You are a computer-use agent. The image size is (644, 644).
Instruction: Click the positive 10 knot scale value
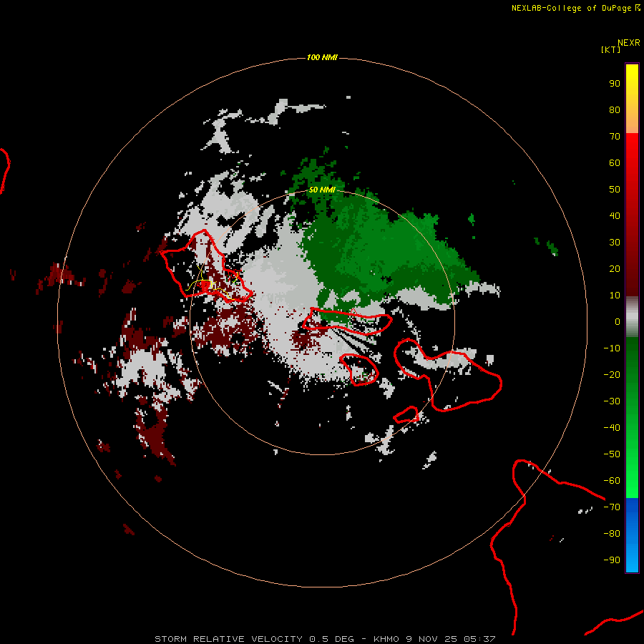[x=615, y=296]
